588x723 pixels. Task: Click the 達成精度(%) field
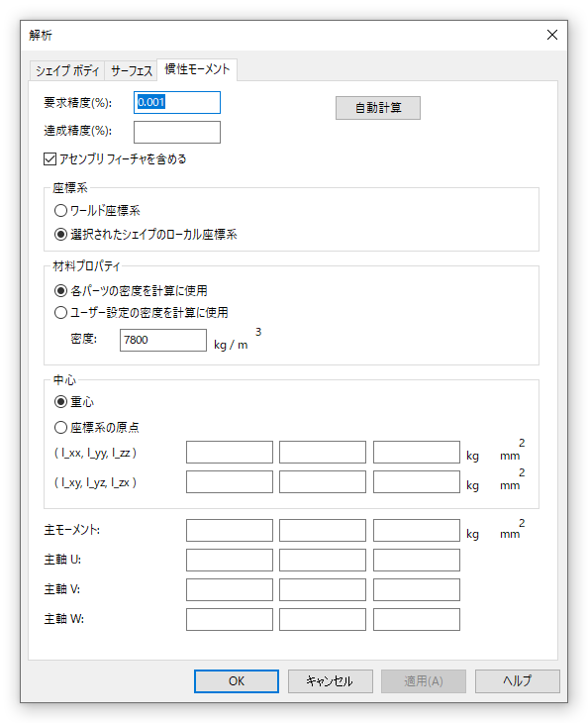click(x=177, y=132)
